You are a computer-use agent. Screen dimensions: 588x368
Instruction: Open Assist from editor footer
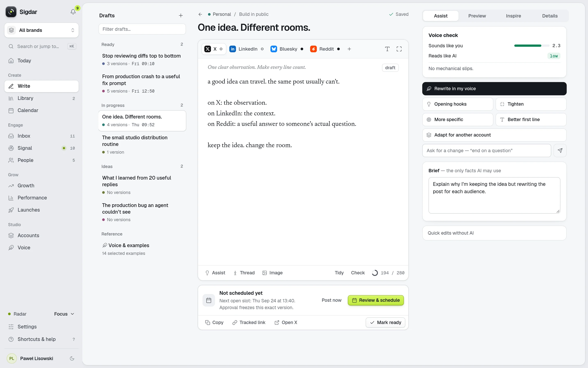tap(215, 273)
